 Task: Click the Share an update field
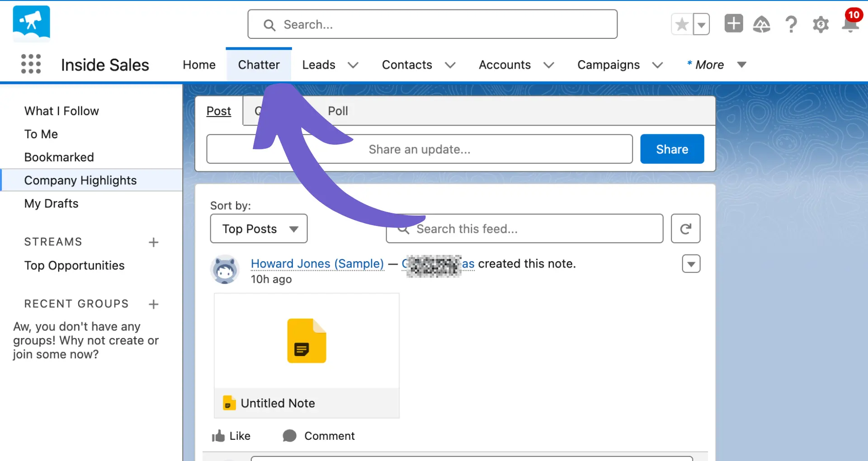(x=420, y=149)
